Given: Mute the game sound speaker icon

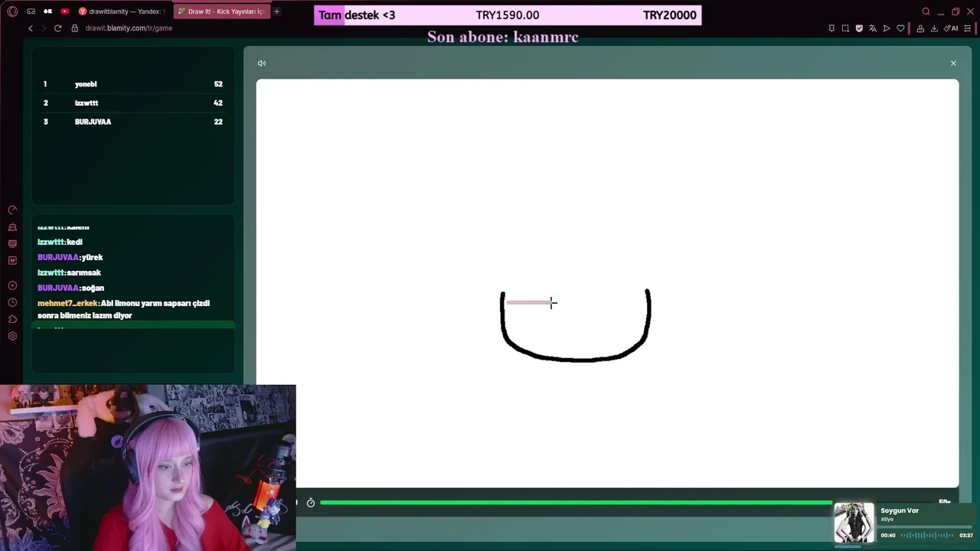Looking at the screenshot, I should pos(262,64).
